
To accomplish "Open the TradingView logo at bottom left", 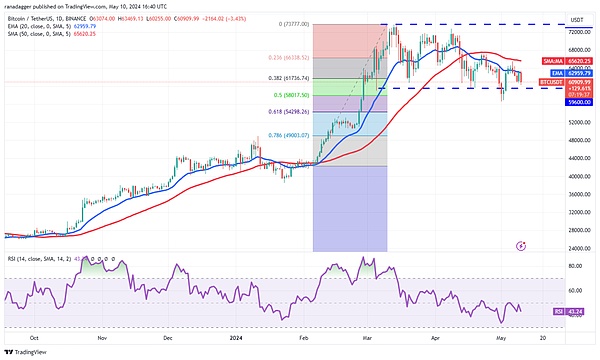I will 26,352.
